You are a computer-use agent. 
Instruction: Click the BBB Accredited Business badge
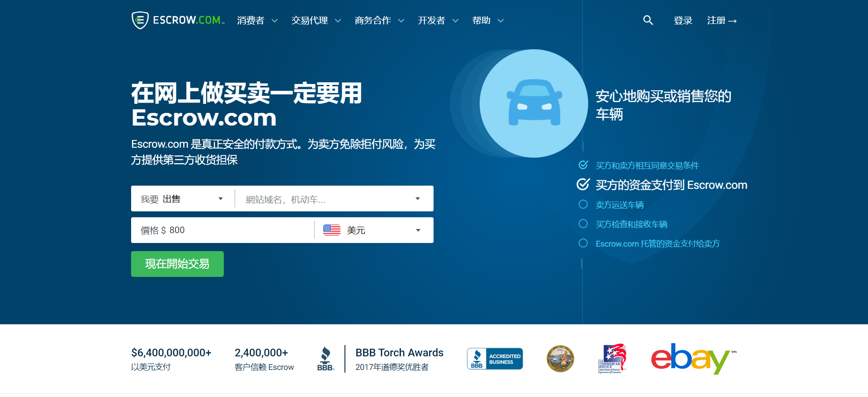coord(495,359)
